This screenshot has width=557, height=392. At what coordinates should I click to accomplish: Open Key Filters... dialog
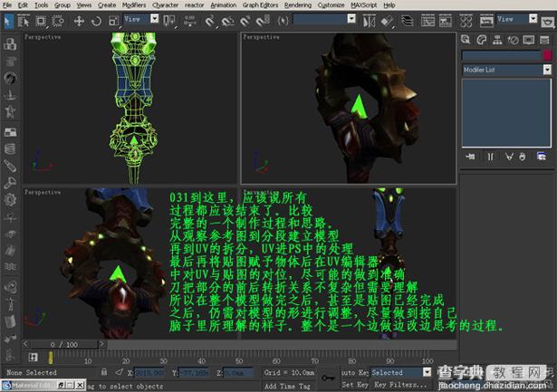(x=400, y=385)
